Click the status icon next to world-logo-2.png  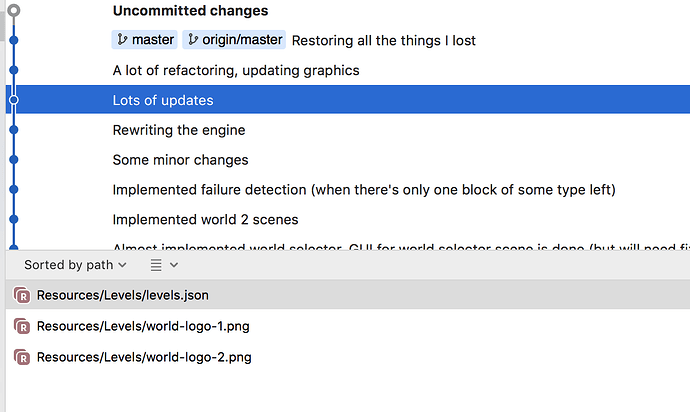pos(22,357)
